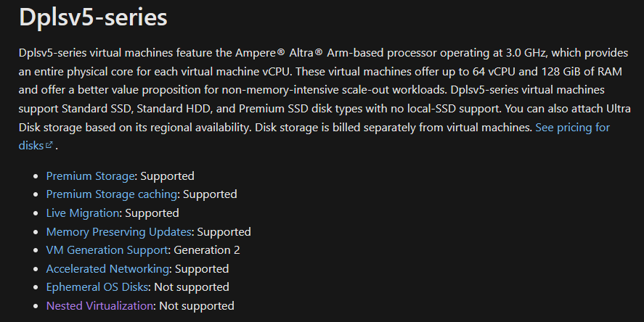The image size is (644, 322).
Task: Click "Not supported" beside Nested Virtualization
Action: (197, 305)
